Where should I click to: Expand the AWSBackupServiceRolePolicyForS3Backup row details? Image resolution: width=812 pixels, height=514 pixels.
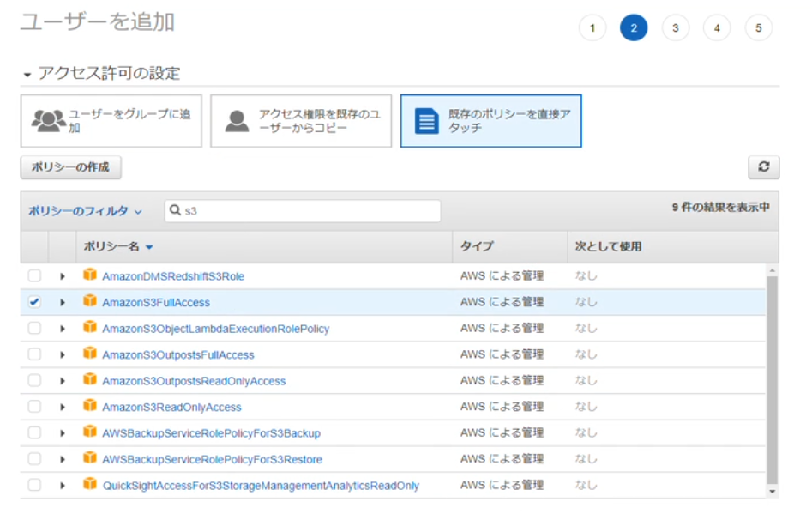(x=62, y=433)
